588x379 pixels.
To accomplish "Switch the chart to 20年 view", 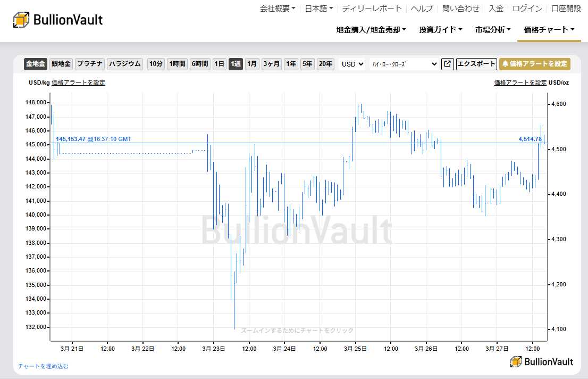I will coord(325,63).
